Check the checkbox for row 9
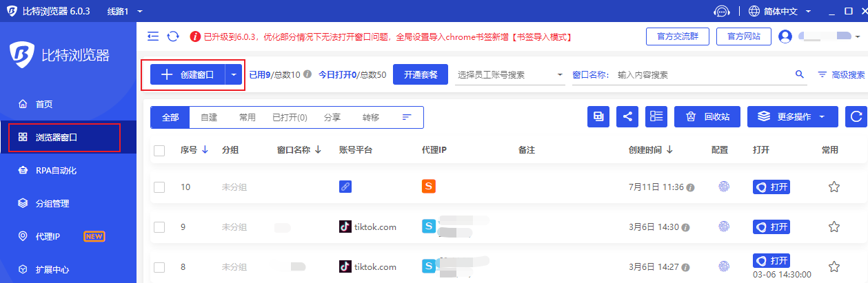Screen dimensions: 868x283 [159, 227]
